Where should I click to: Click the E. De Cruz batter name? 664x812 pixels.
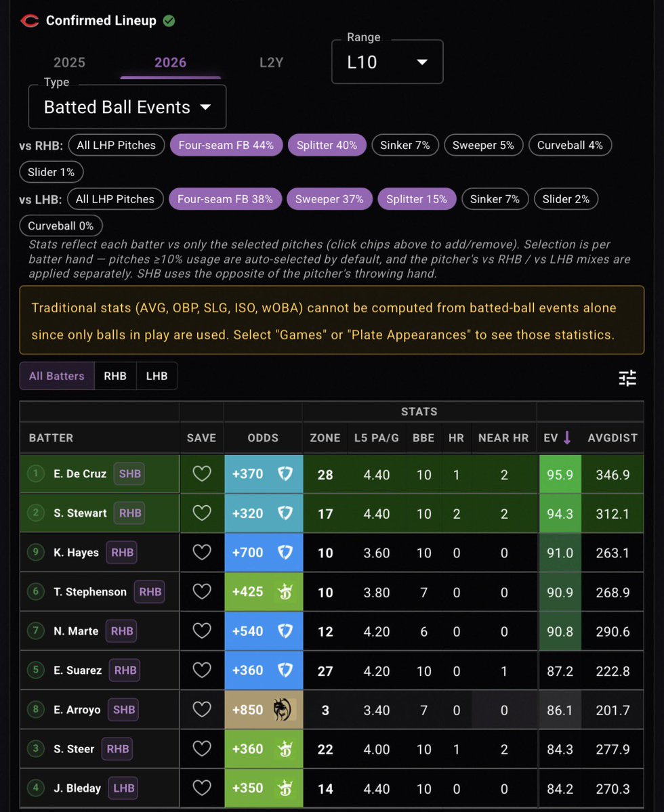(x=80, y=474)
